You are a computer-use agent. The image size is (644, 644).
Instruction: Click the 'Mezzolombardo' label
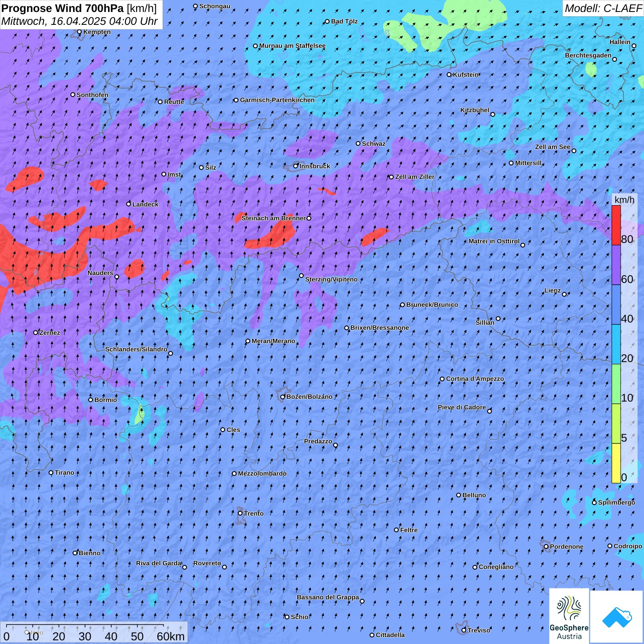coord(262,473)
